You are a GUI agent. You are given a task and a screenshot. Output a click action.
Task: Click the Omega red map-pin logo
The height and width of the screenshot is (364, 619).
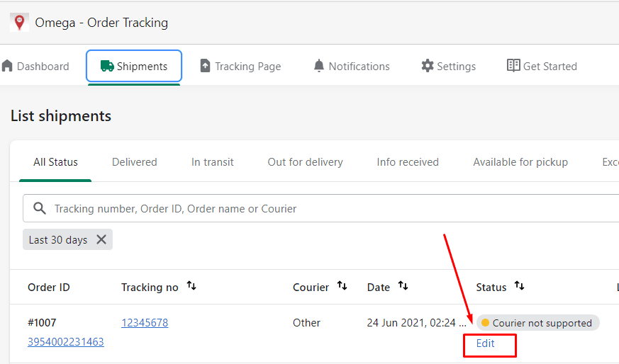[19, 22]
